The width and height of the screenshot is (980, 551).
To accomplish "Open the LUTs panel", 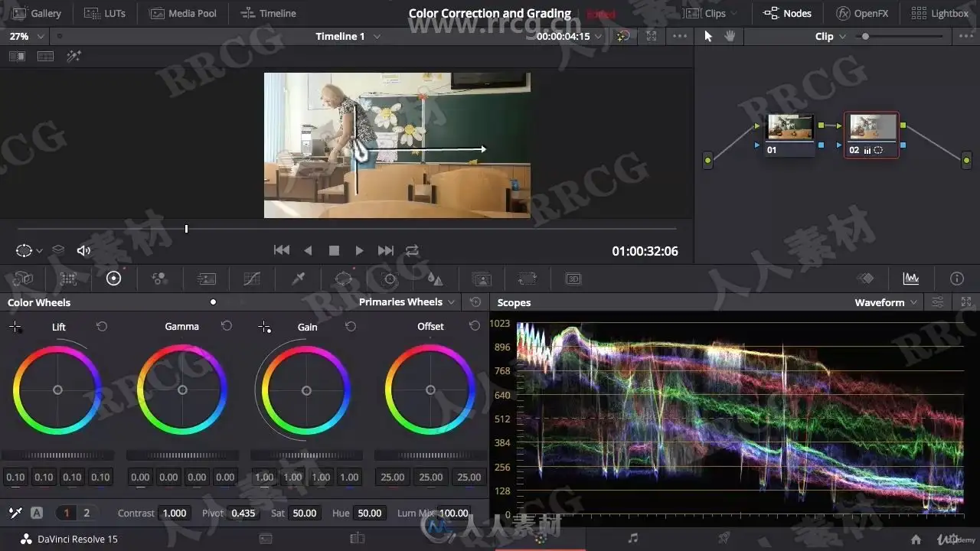I will (x=104, y=13).
